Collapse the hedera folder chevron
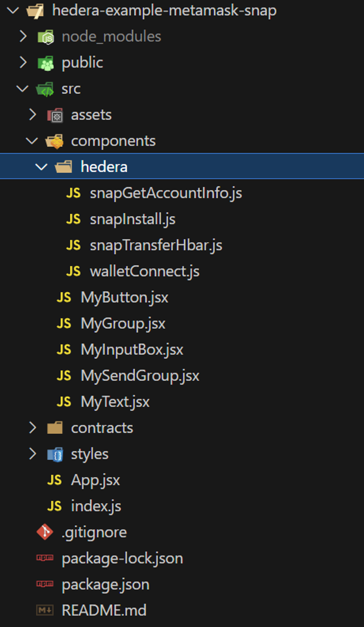This screenshot has height=627, width=364. coord(41,167)
